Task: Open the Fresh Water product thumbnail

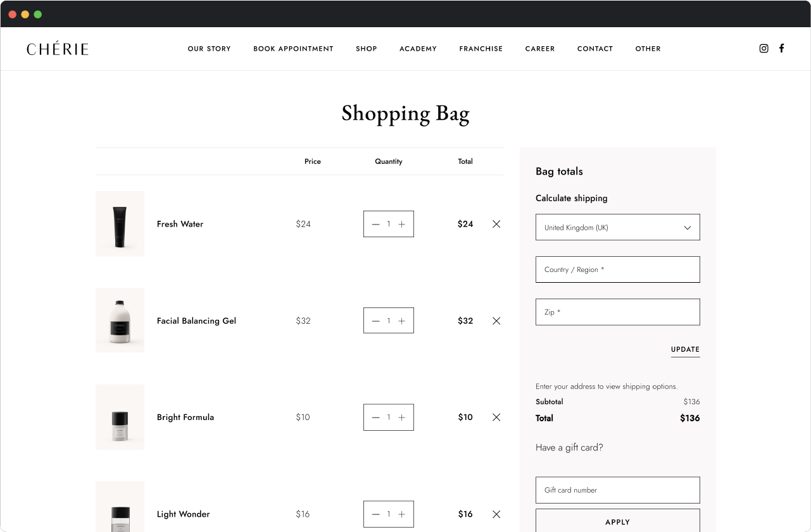Action: pos(120,224)
